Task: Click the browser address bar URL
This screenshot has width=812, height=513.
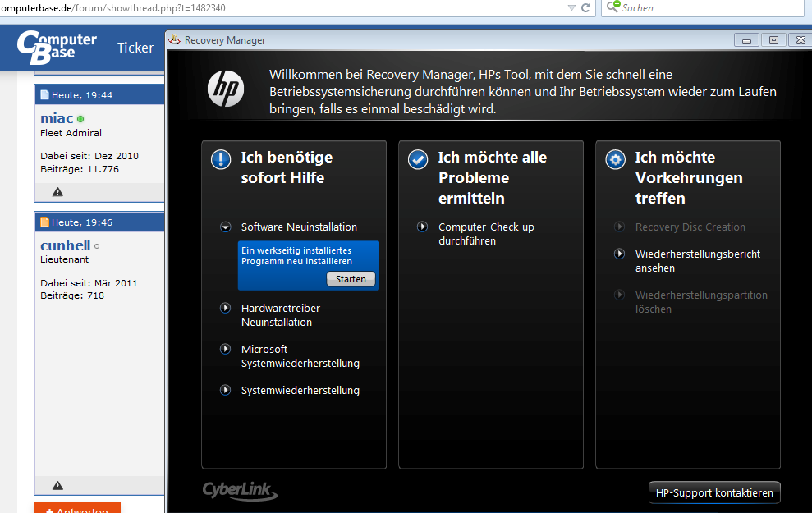Action: (113, 8)
